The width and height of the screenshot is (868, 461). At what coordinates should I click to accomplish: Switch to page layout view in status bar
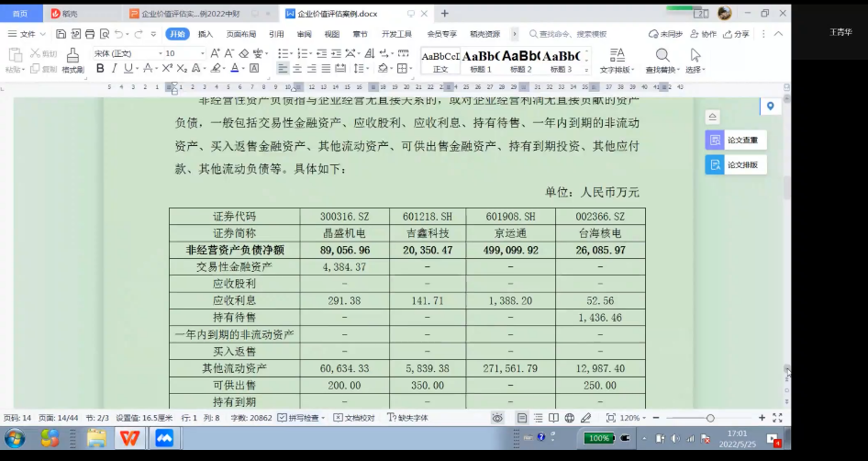pyautogui.click(x=522, y=418)
